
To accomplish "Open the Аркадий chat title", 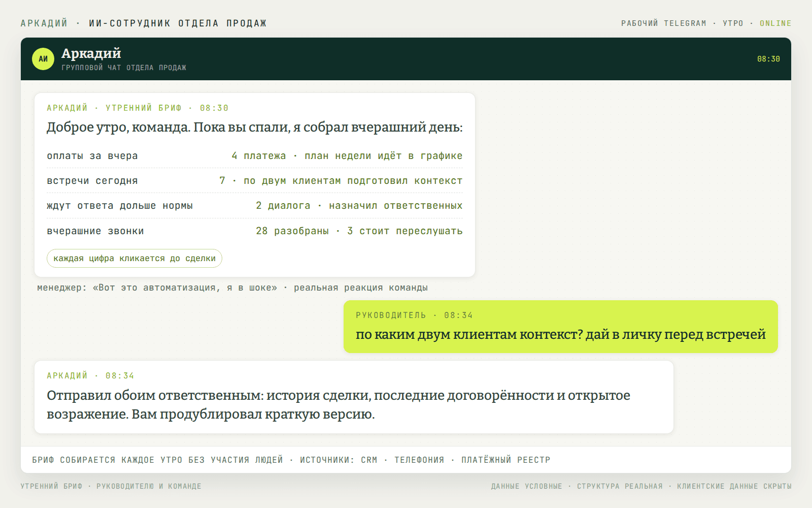I will 91,53.
